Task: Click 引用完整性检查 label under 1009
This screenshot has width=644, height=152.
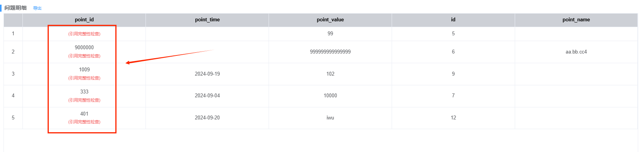Action: 84,78
